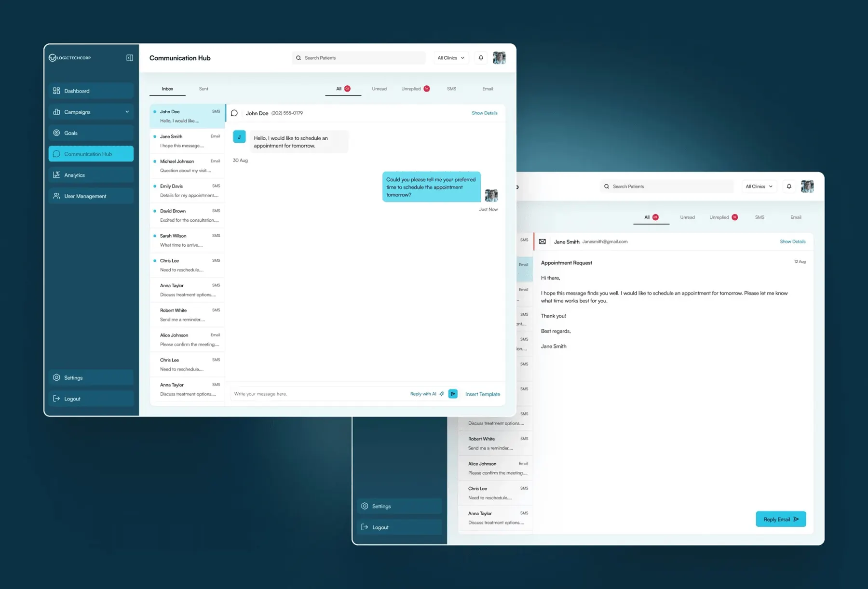Open Settings in back window sidebar
868x589 pixels.
tap(399, 506)
